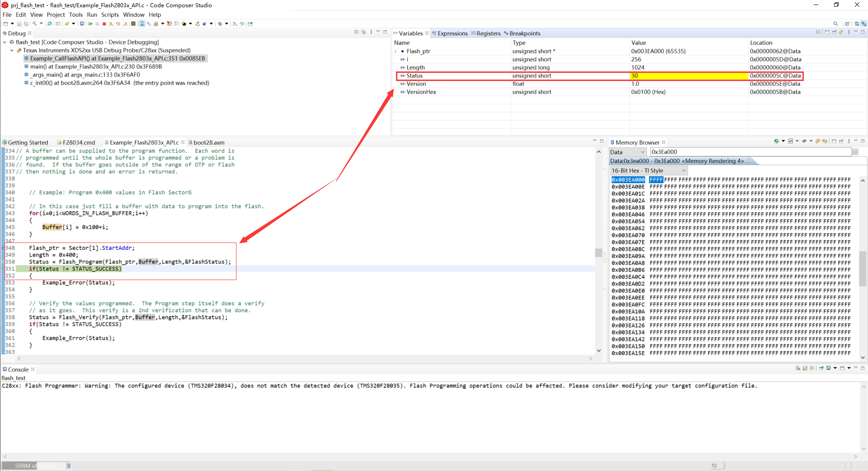The width and height of the screenshot is (868, 471).
Task: Click Collapse All icon in Debug view
Action: pyautogui.click(x=357, y=32)
